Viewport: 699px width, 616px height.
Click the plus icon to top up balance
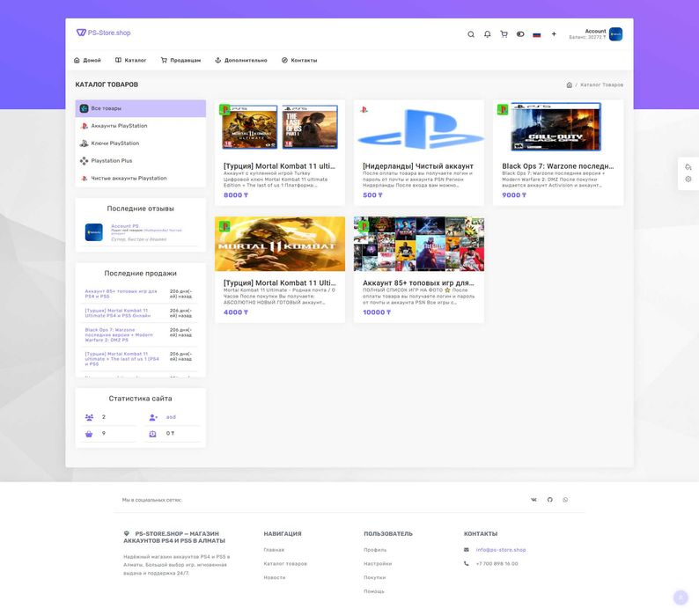pyautogui.click(x=554, y=33)
